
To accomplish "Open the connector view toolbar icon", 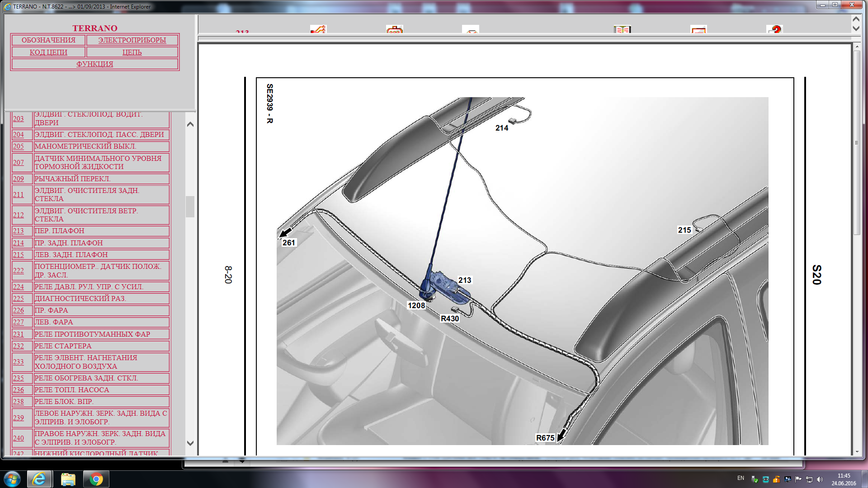I will pyautogui.click(x=395, y=29).
